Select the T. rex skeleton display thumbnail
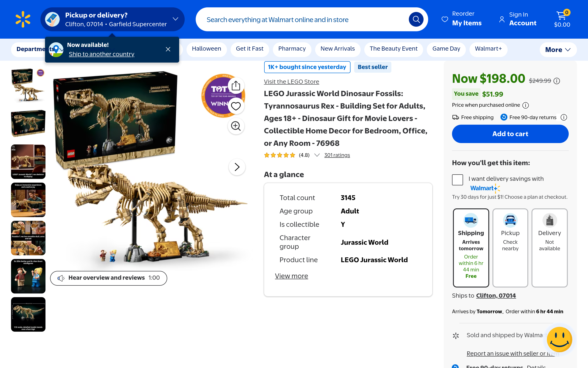Viewport: 588px width, 368px height. pyautogui.click(x=28, y=162)
